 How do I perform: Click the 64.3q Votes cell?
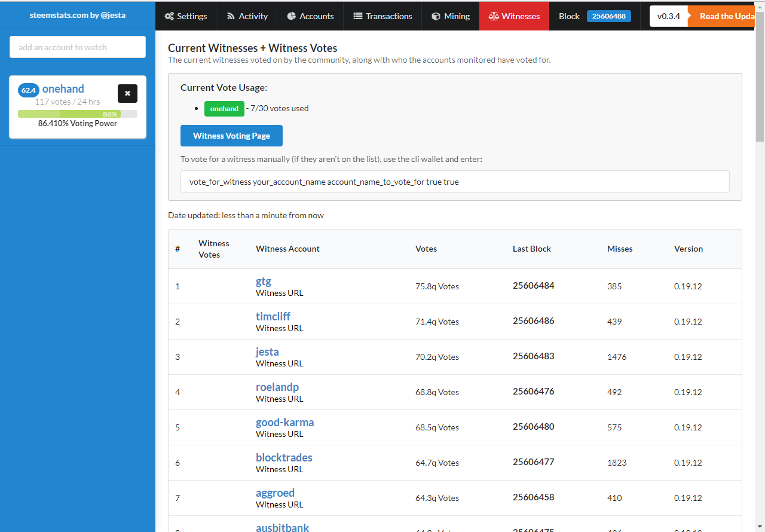pos(437,498)
